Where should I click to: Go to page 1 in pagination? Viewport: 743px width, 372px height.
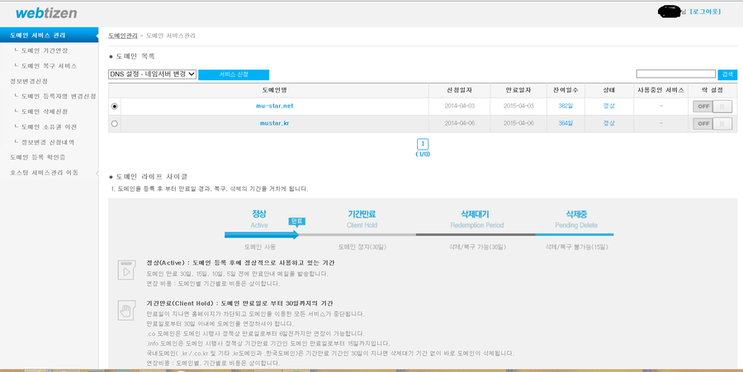423,144
